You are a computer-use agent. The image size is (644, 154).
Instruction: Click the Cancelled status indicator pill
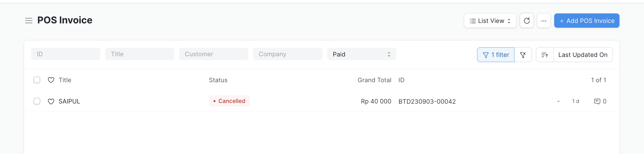229,101
